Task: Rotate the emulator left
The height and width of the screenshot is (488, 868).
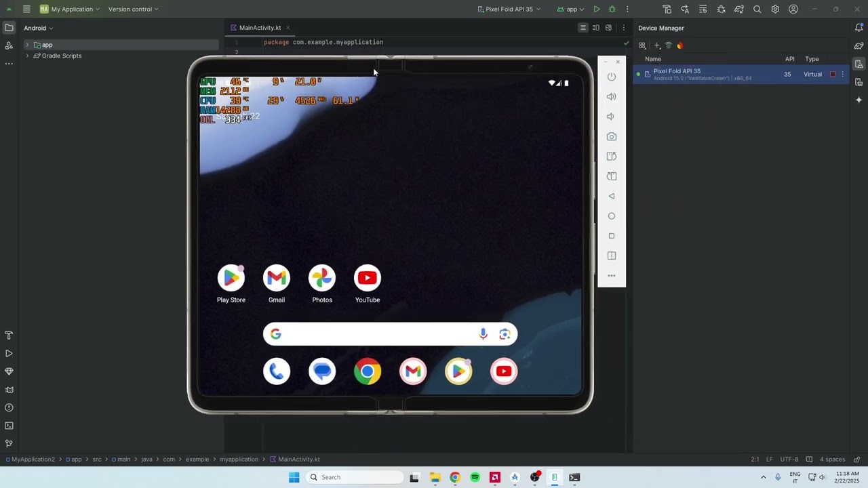Action: pyautogui.click(x=611, y=157)
